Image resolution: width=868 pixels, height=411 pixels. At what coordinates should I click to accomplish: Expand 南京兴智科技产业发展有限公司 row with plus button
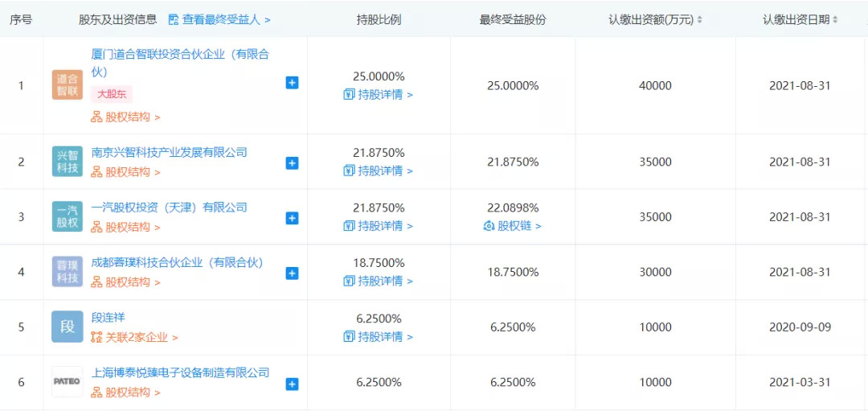(x=292, y=162)
